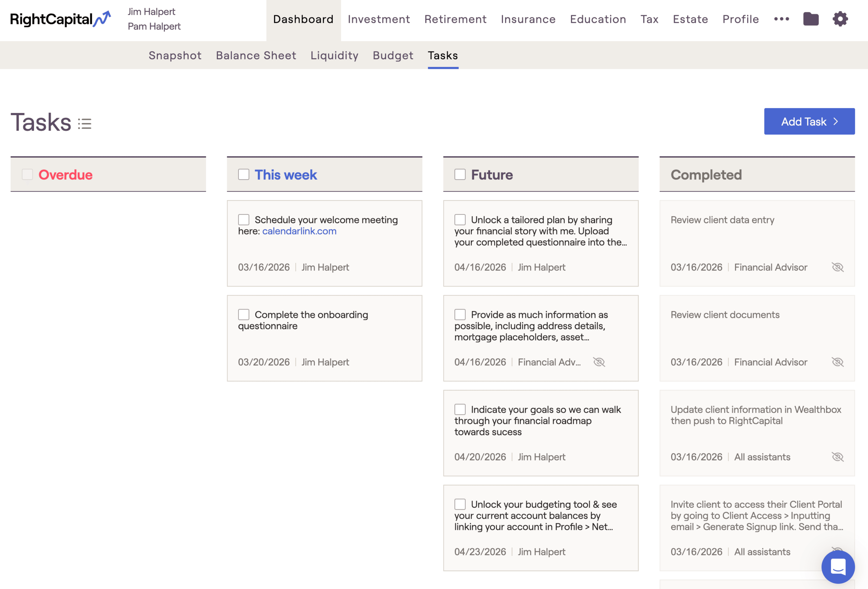The image size is (868, 589).
Task: Open the documents folder icon
Action: point(811,19)
